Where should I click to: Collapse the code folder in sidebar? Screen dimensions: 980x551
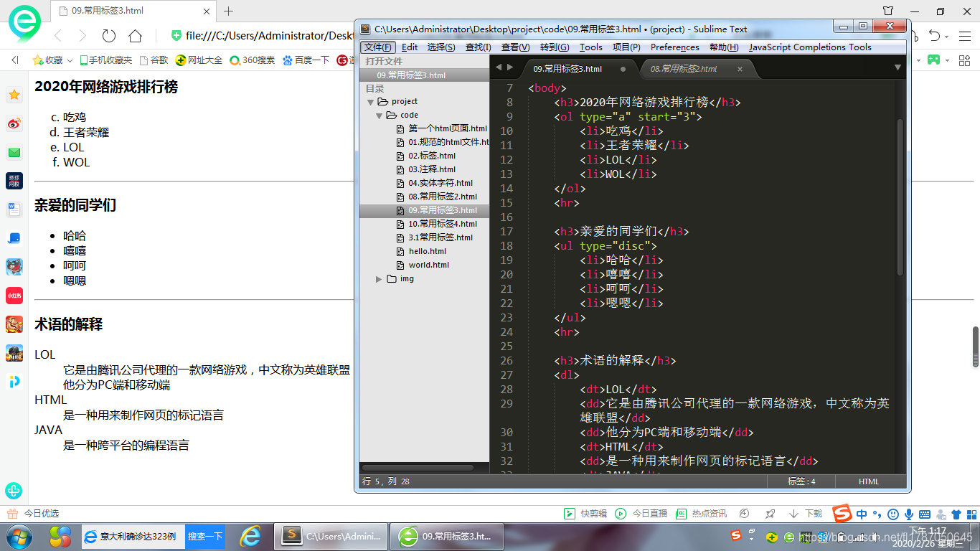(379, 116)
